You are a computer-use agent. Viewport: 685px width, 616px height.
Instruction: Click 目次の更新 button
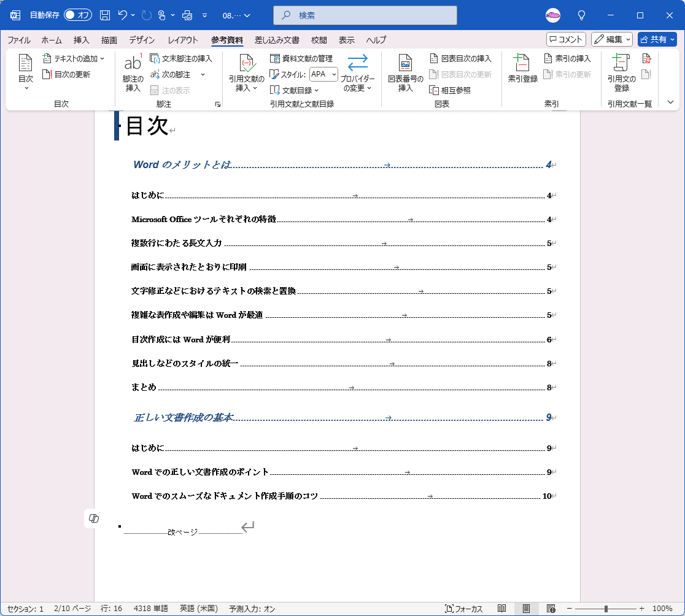click(x=66, y=75)
